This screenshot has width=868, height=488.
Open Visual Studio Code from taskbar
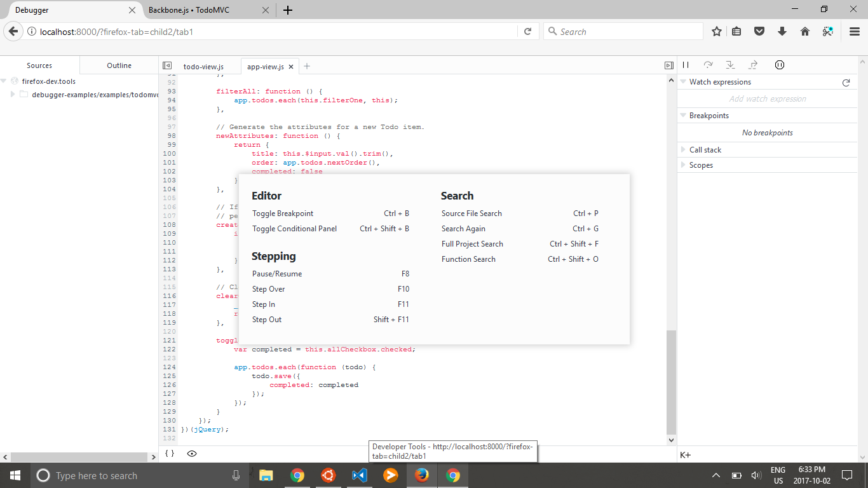[x=359, y=475]
